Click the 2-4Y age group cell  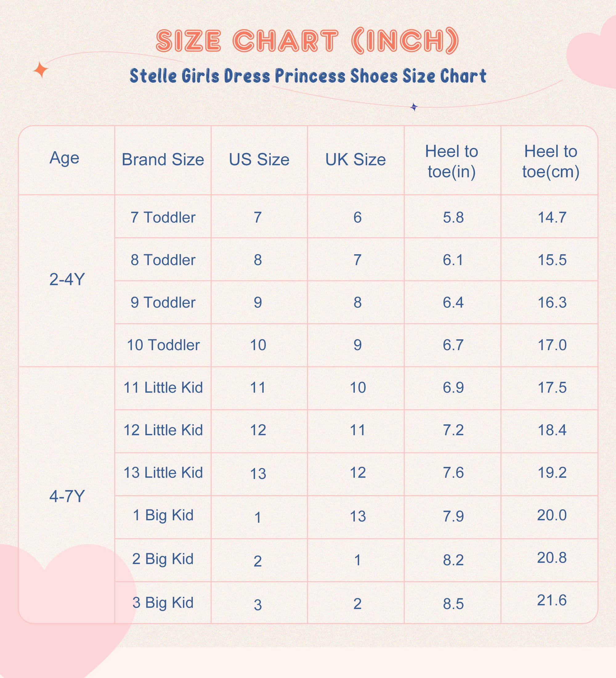(x=67, y=280)
